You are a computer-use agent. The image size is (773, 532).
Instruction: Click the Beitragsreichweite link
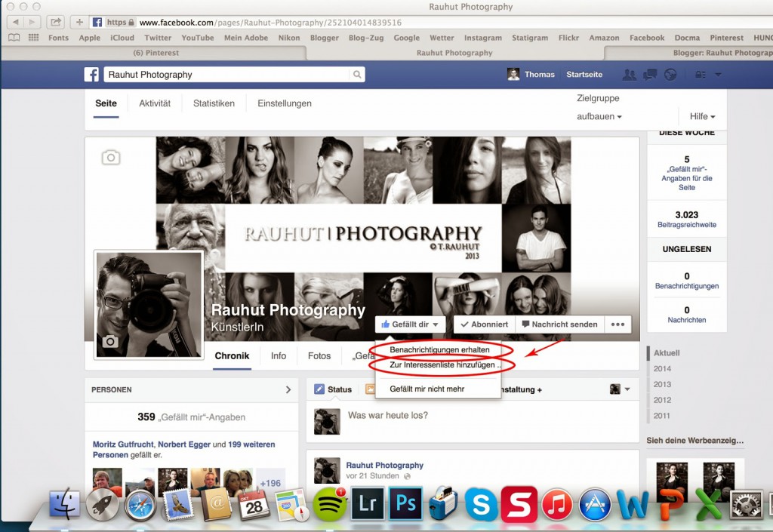click(687, 225)
